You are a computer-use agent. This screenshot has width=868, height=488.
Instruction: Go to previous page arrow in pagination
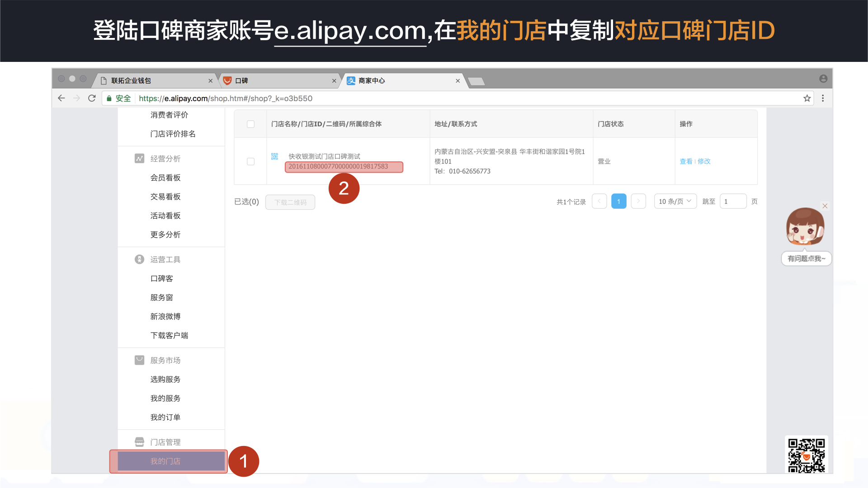pos(599,201)
